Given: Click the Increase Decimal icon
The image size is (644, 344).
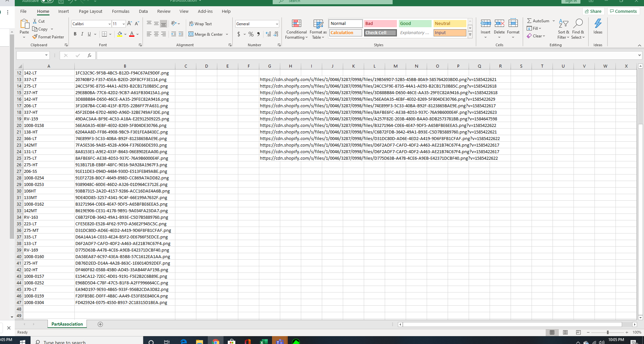Looking at the screenshot, I should click(268, 34).
